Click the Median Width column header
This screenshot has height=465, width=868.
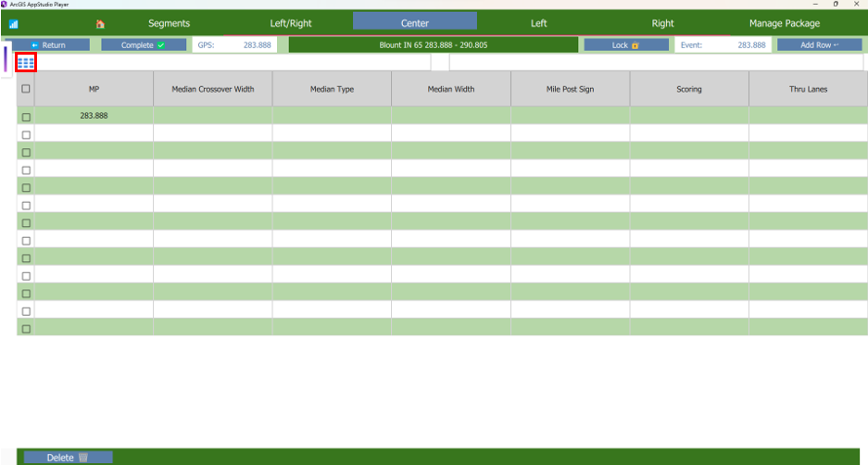coord(451,89)
